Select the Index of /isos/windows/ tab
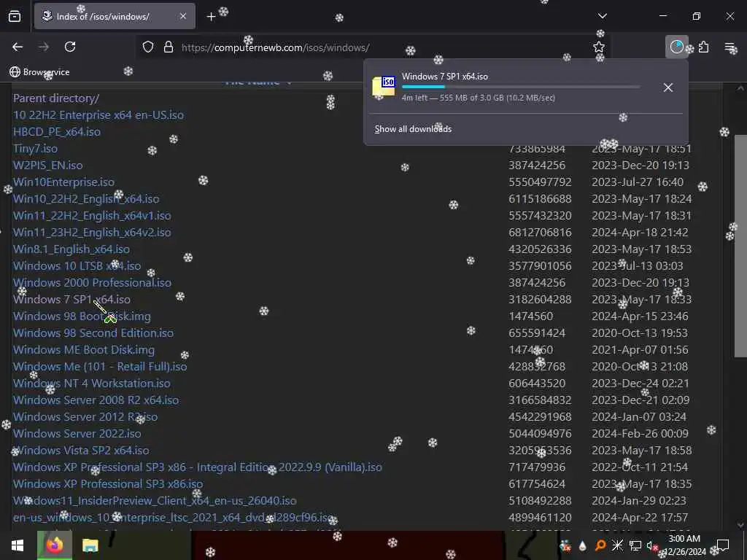This screenshot has height=560, width=747. (115, 16)
